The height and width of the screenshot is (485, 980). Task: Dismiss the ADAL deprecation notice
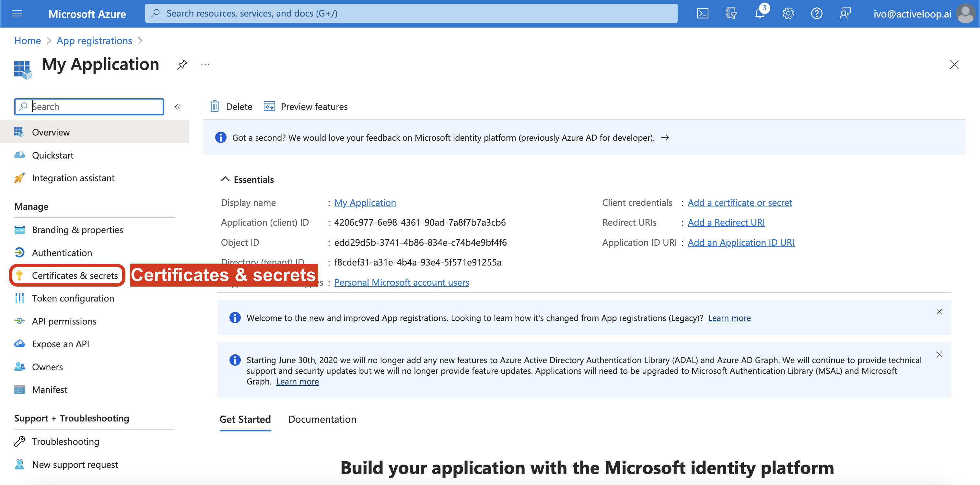pos(939,354)
